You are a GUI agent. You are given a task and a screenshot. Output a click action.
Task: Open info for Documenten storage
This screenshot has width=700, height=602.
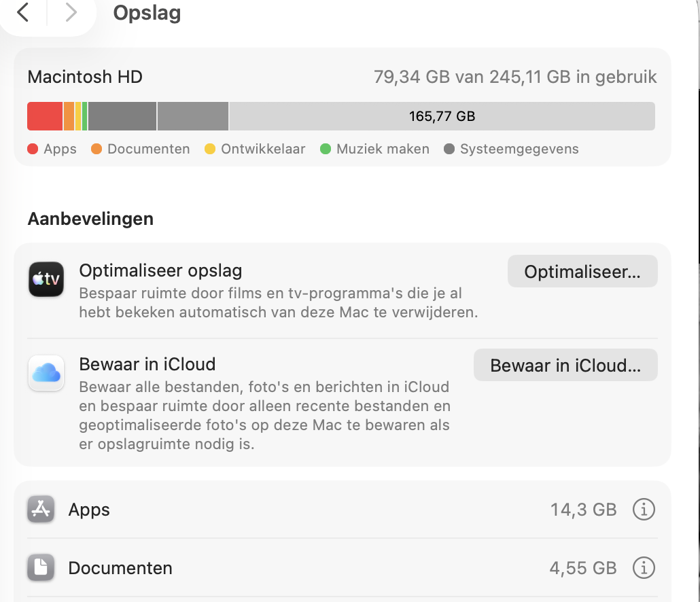[x=643, y=567]
